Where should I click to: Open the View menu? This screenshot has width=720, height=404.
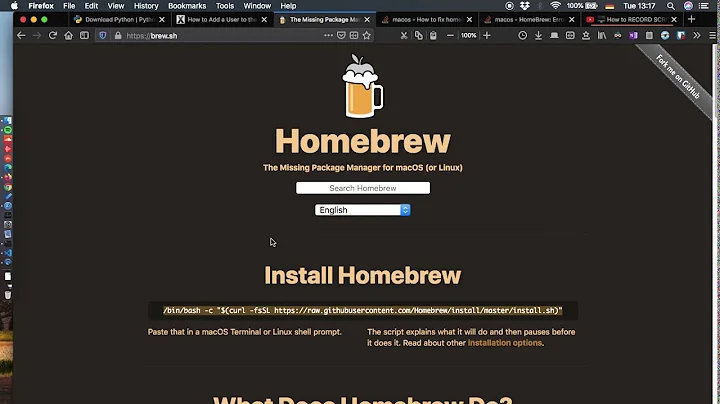click(x=116, y=6)
